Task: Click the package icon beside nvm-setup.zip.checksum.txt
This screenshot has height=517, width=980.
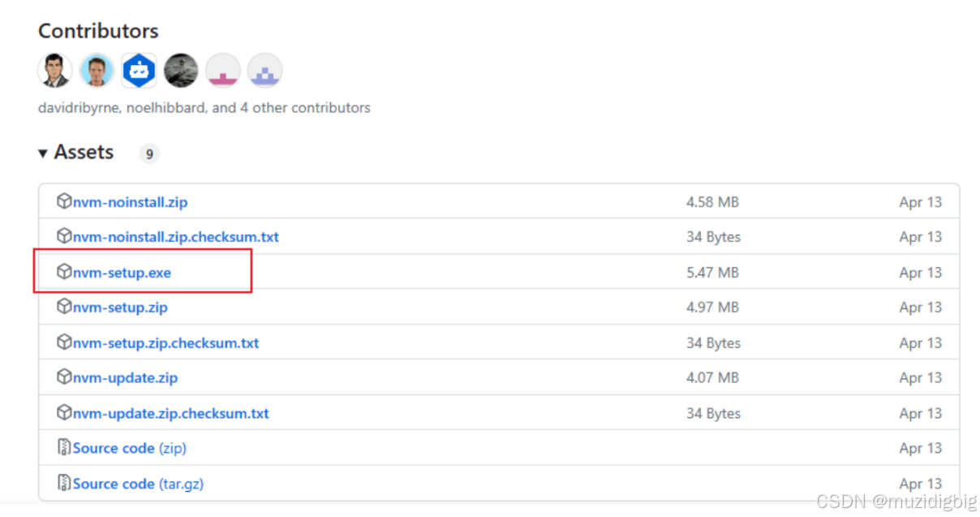Action: 64,343
